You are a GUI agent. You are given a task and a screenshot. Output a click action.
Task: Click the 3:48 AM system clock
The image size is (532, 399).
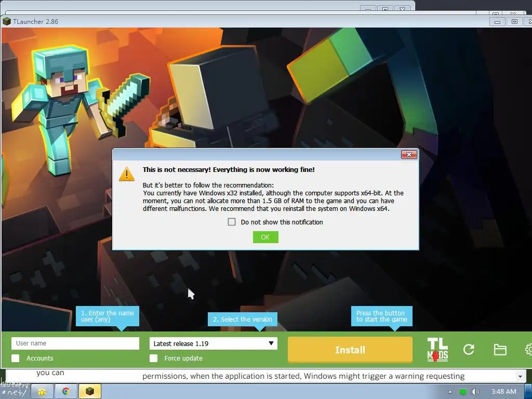click(504, 392)
